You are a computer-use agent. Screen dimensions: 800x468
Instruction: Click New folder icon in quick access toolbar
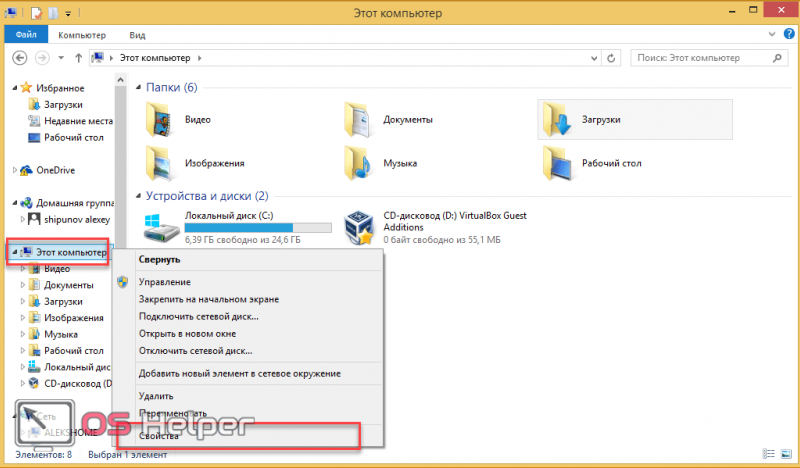point(53,13)
